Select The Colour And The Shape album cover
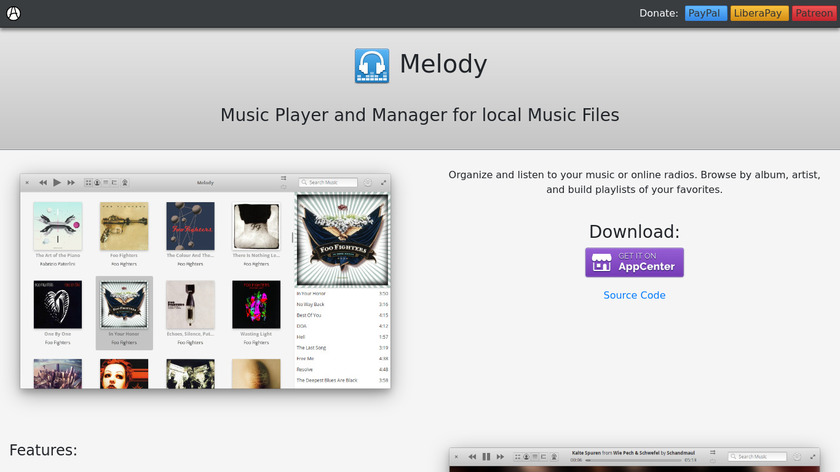The width and height of the screenshot is (840, 472). click(190, 226)
